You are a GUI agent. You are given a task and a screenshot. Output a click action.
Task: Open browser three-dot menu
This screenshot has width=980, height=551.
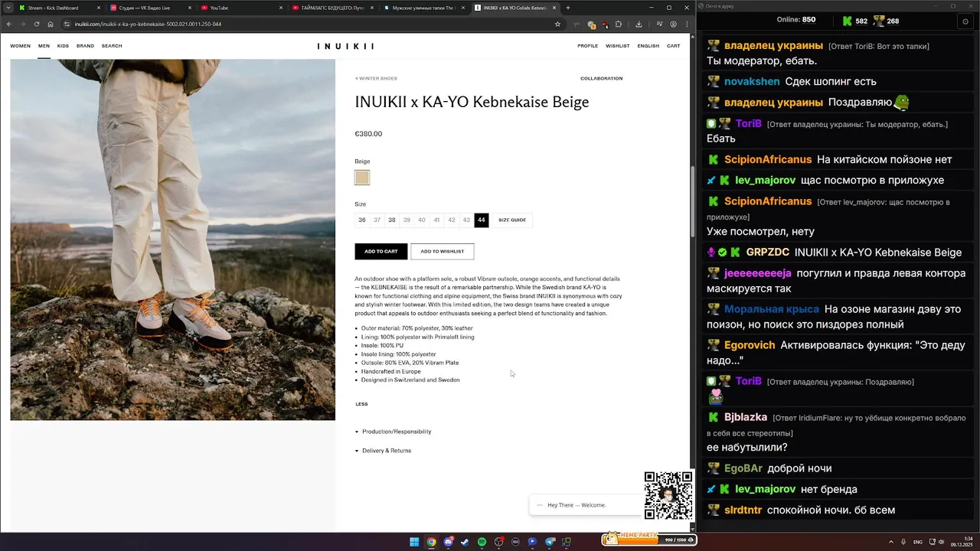(x=685, y=24)
